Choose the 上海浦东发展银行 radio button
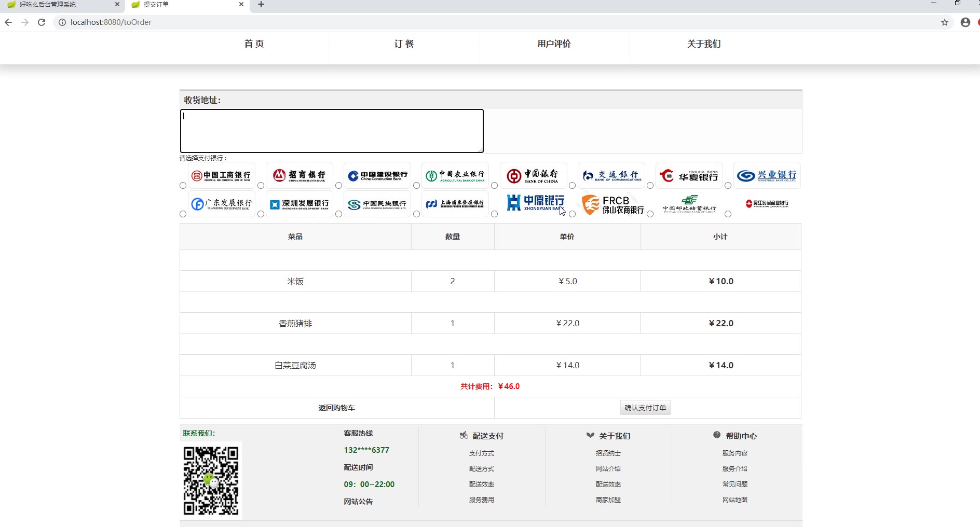The image size is (980, 527). pos(416,214)
